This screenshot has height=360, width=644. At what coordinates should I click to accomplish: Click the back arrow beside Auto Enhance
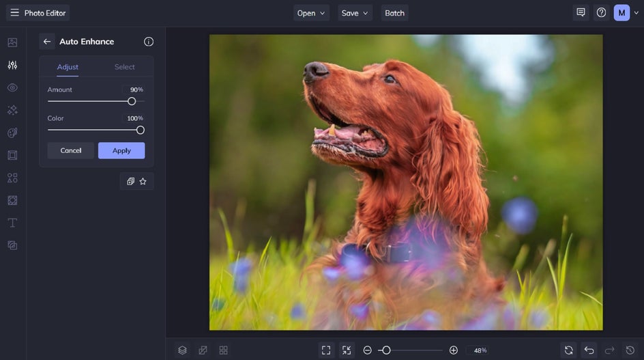click(x=47, y=42)
